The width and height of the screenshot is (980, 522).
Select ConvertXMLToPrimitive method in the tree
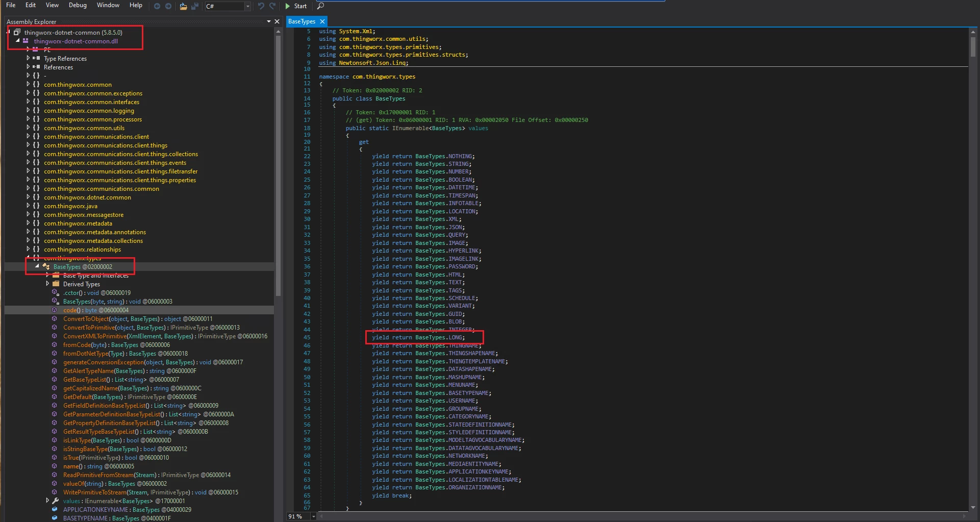[x=165, y=336]
